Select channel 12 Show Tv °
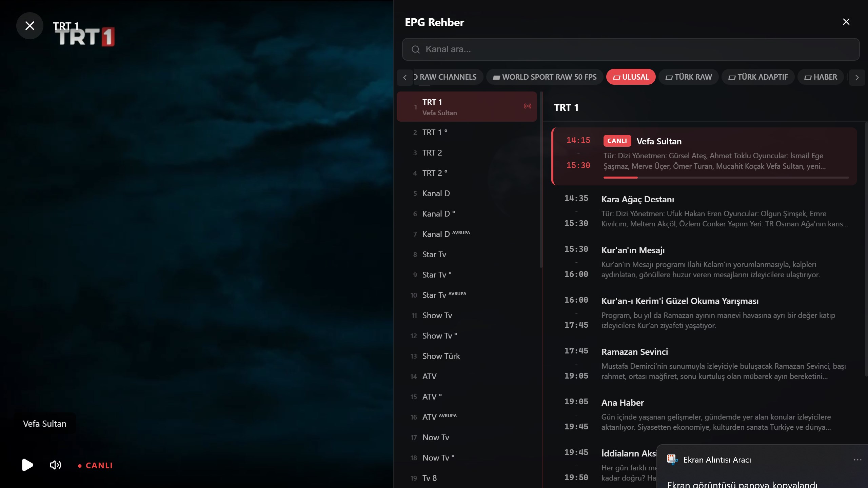The height and width of the screenshot is (488, 868). click(x=467, y=336)
